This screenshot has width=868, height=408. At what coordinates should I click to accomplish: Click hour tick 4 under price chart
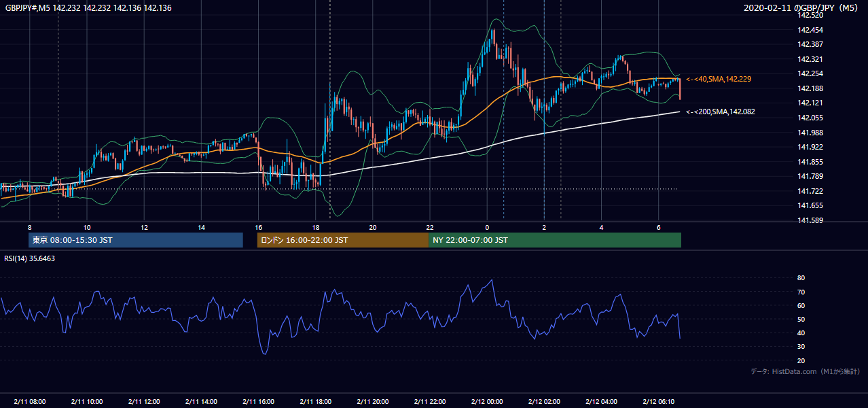click(x=602, y=227)
